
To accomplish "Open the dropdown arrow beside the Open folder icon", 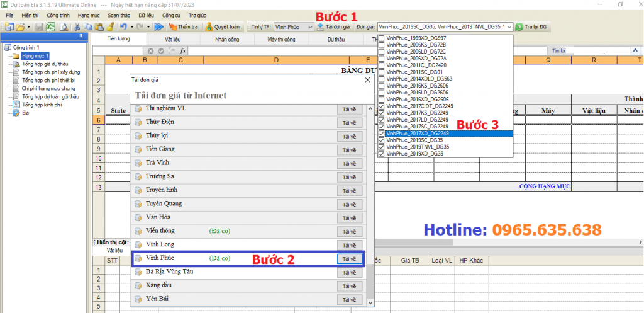I will (x=29, y=27).
